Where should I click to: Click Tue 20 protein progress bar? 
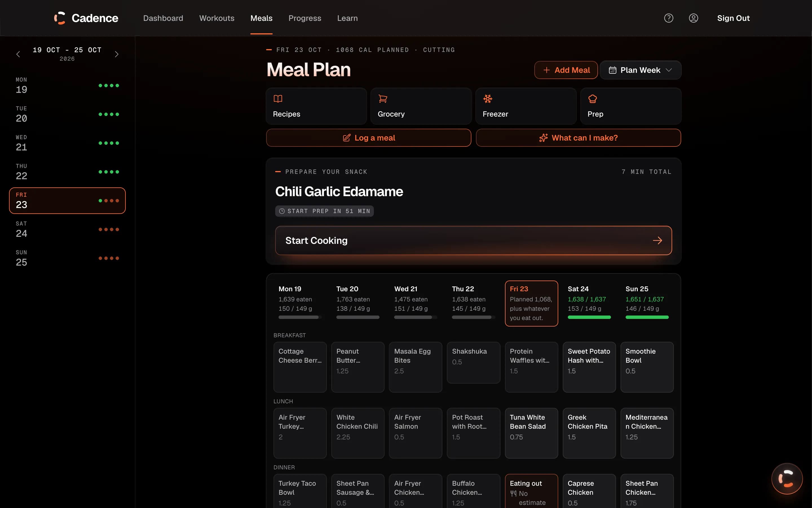(358, 317)
